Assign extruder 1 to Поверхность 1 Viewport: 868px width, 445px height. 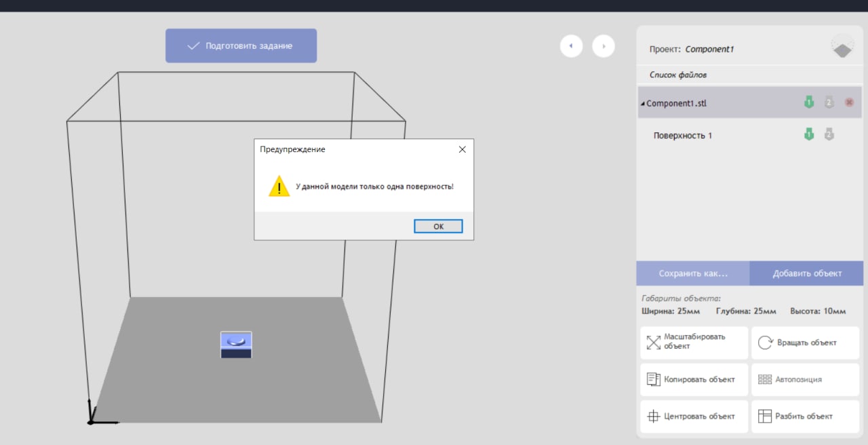(808, 134)
